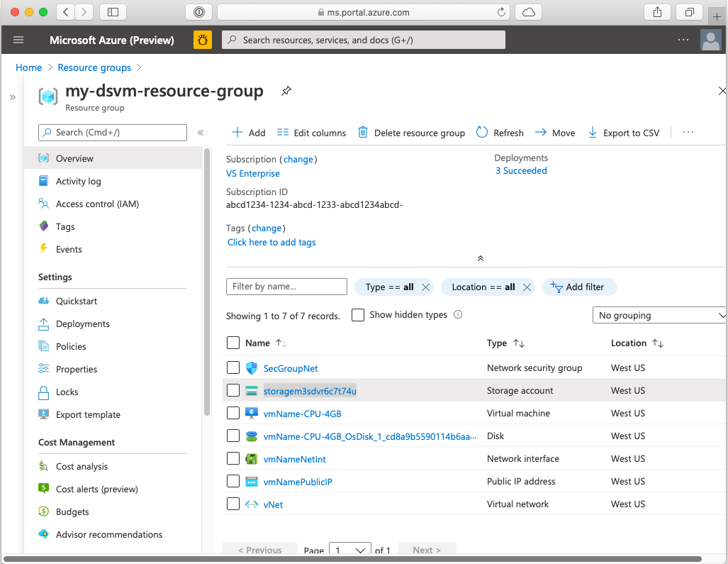Enable Show hidden types checkbox
Viewport: 728px width, 564px height.
(x=358, y=315)
